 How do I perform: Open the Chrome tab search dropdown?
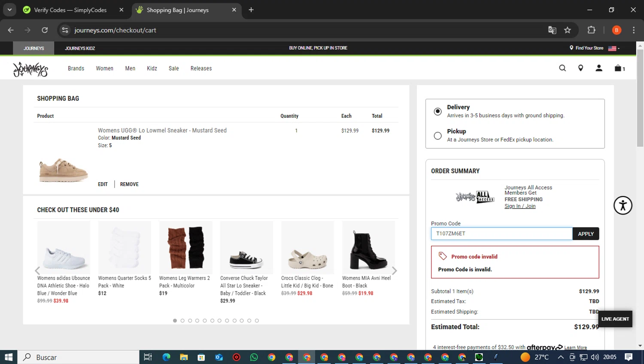coord(9,9)
